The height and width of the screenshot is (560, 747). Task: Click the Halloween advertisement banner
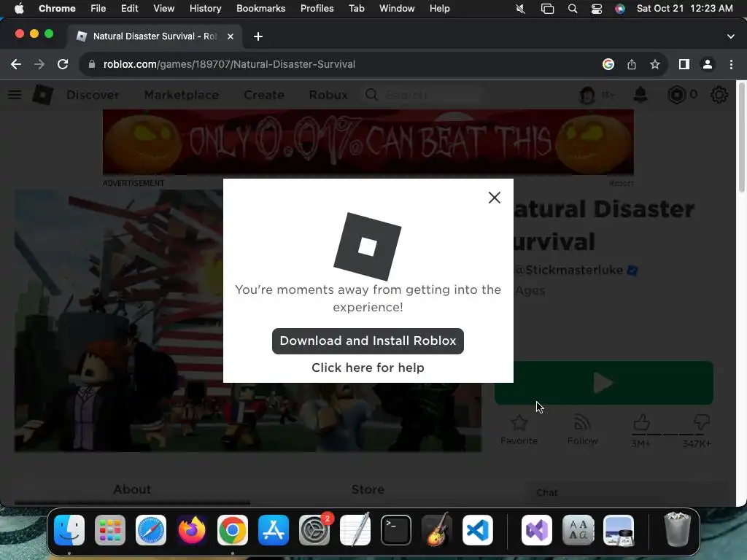(x=368, y=142)
